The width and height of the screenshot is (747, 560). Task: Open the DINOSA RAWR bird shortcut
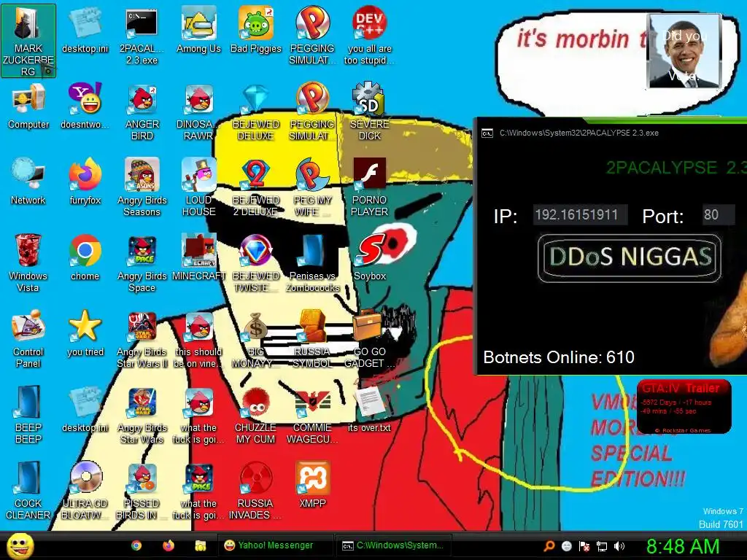[198, 112]
